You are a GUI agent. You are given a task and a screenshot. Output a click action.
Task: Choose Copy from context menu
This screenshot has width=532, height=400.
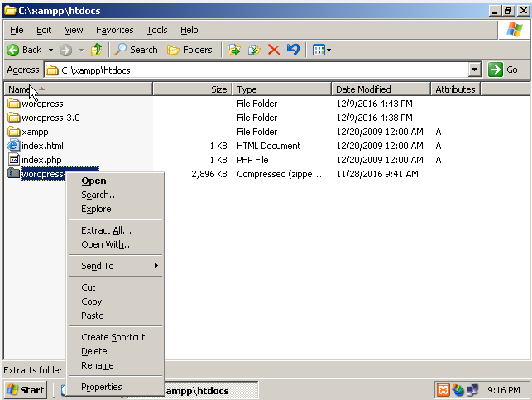point(115,301)
